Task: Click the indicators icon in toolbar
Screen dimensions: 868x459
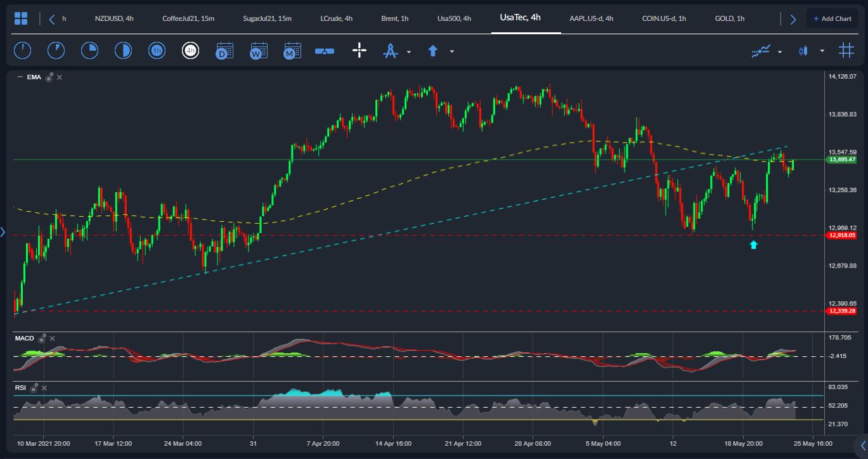Action: [x=761, y=51]
